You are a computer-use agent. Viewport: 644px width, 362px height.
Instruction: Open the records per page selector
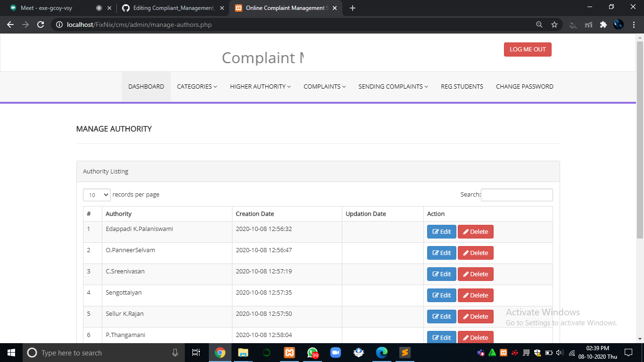pos(96,195)
